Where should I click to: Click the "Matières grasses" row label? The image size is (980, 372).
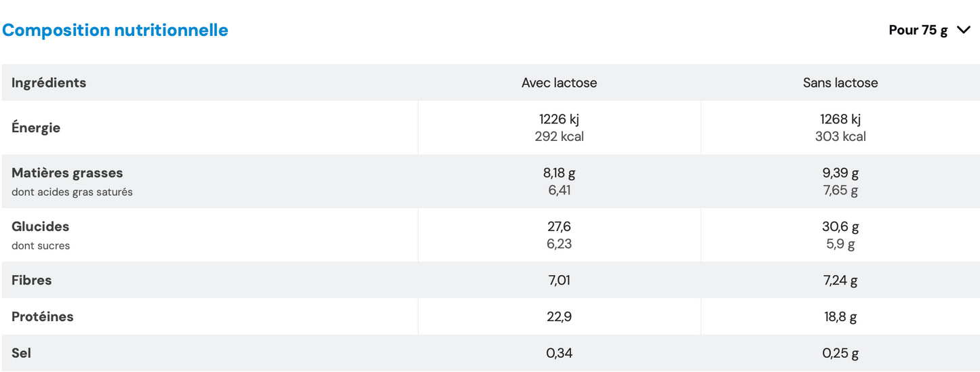coord(67,173)
